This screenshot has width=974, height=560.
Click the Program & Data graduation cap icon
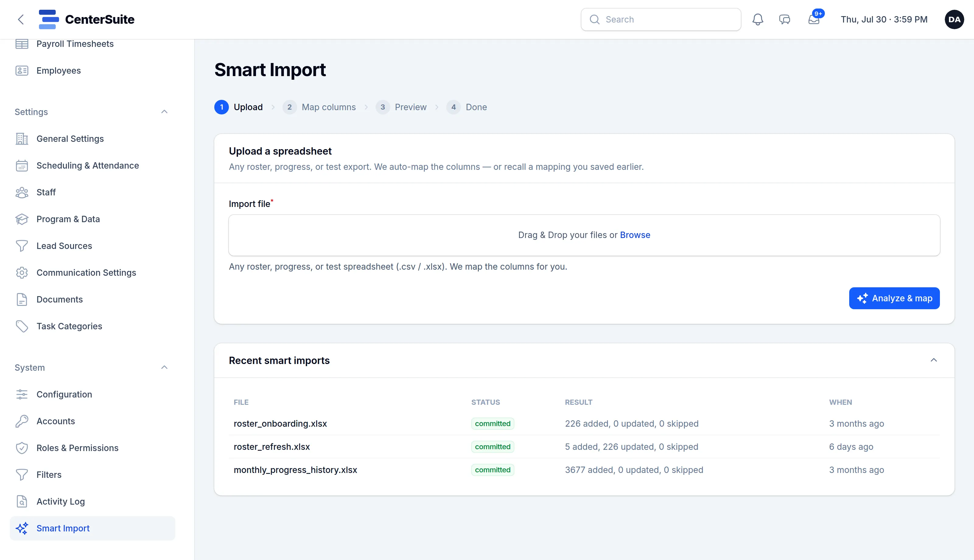(x=22, y=219)
